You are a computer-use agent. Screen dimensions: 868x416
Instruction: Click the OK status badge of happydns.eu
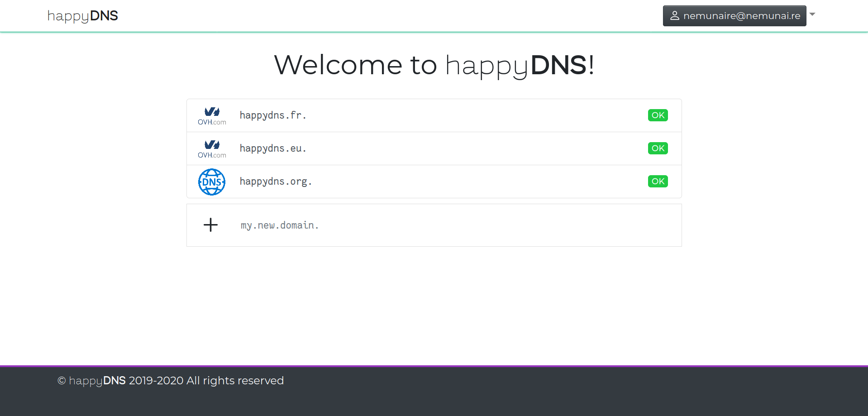tap(658, 148)
